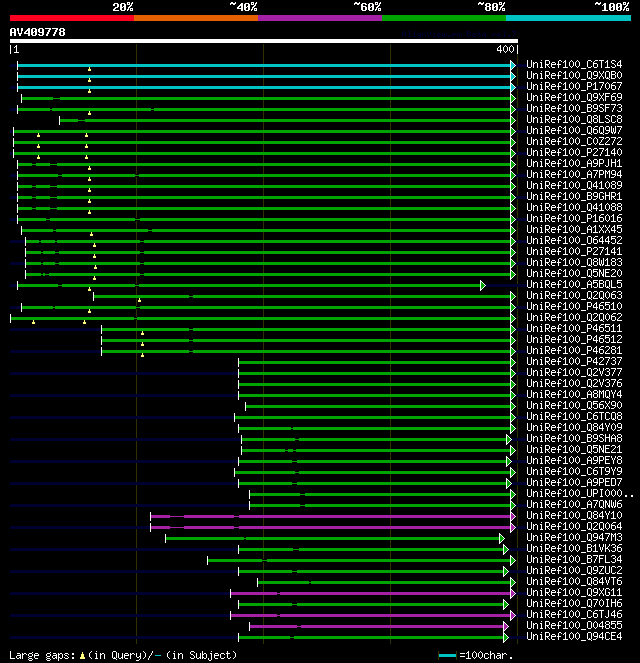Screen dimensions: 640x663
Task: Click the orange ~40% legend segment
Action: click(196, 18)
